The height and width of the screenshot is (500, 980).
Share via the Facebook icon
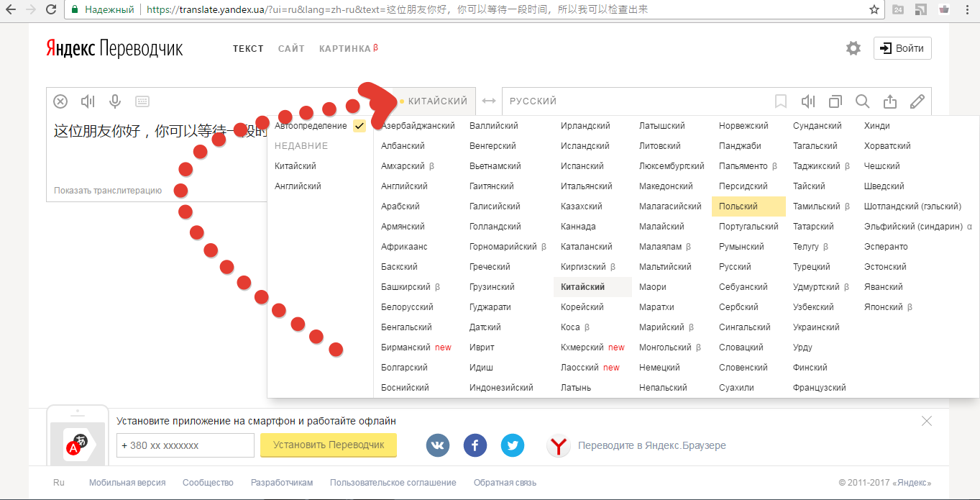point(475,445)
